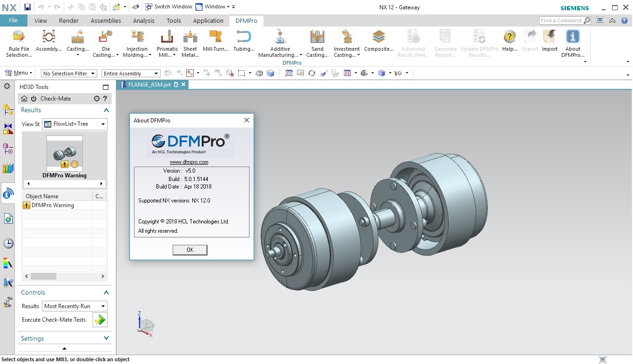
Task: Save the file with floppy icon
Action: [x=27, y=7]
